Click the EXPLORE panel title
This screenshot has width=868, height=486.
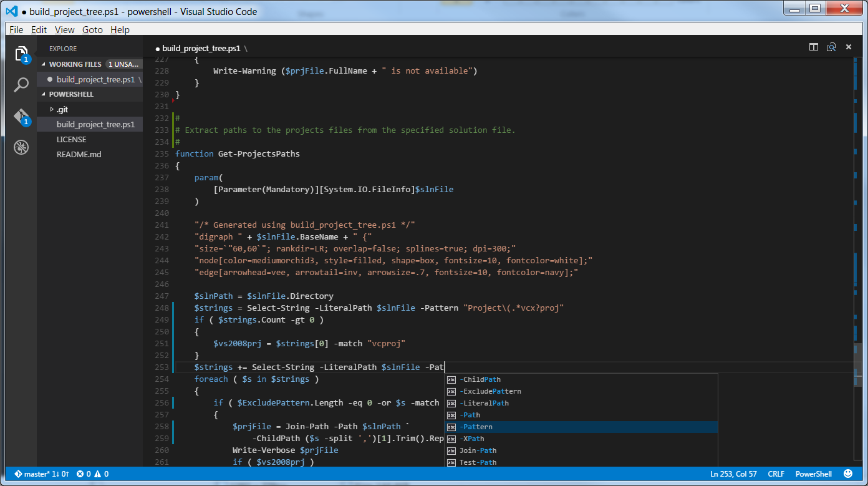(63, 49)
